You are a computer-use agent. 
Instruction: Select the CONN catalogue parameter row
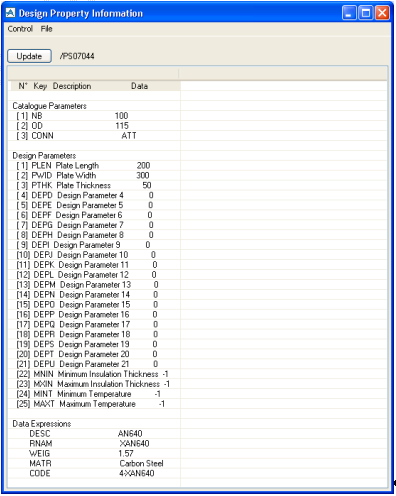click(x=94, y=136)
